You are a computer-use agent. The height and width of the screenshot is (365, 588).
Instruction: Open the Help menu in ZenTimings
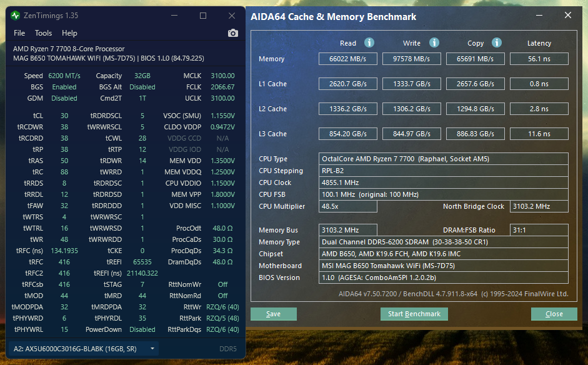(69, 33)
